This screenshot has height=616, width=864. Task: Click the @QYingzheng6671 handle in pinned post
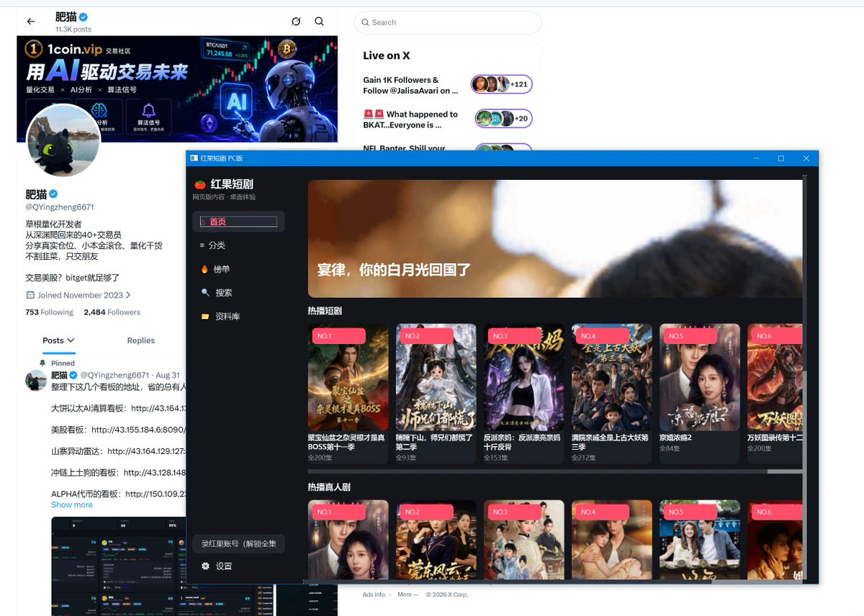tap(114, 375)
